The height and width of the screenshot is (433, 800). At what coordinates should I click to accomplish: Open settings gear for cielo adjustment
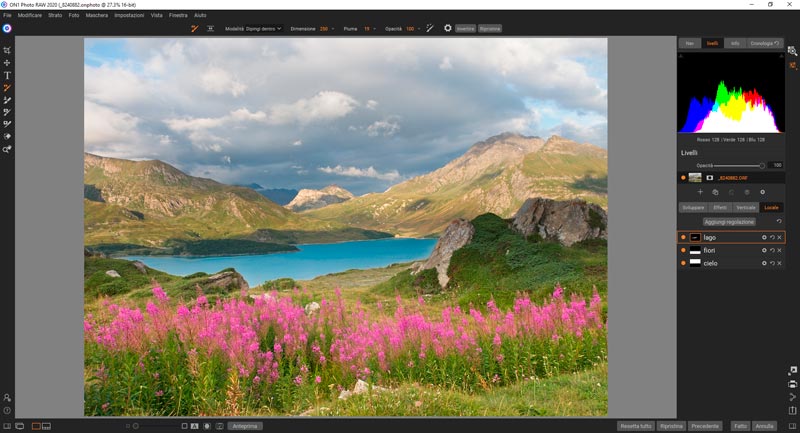[764, 263]
